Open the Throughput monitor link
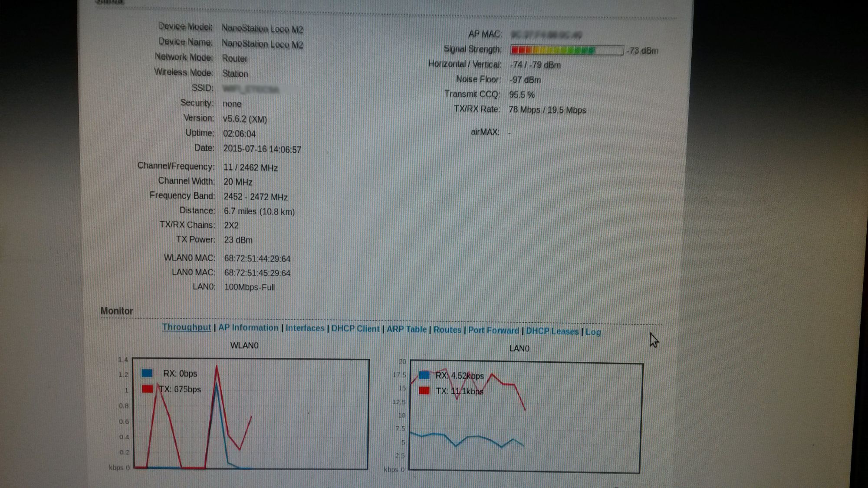This screenshot has width=868, height=488. pos(186,327)
